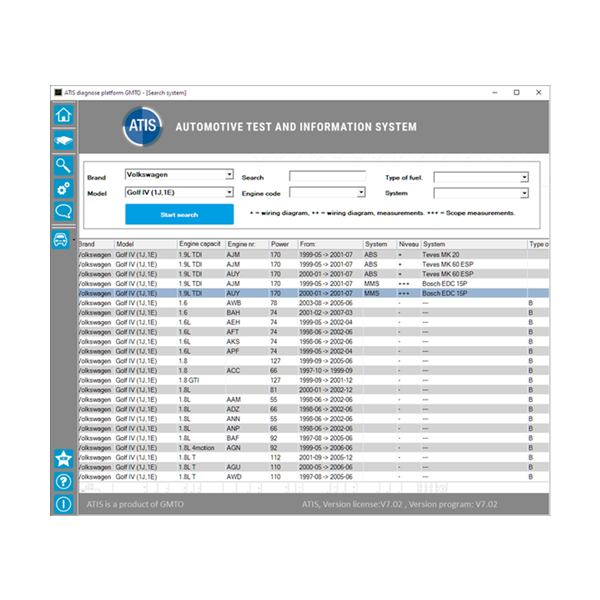
Task: Select the row with engine AEH
Action: [x=313, y=322]
